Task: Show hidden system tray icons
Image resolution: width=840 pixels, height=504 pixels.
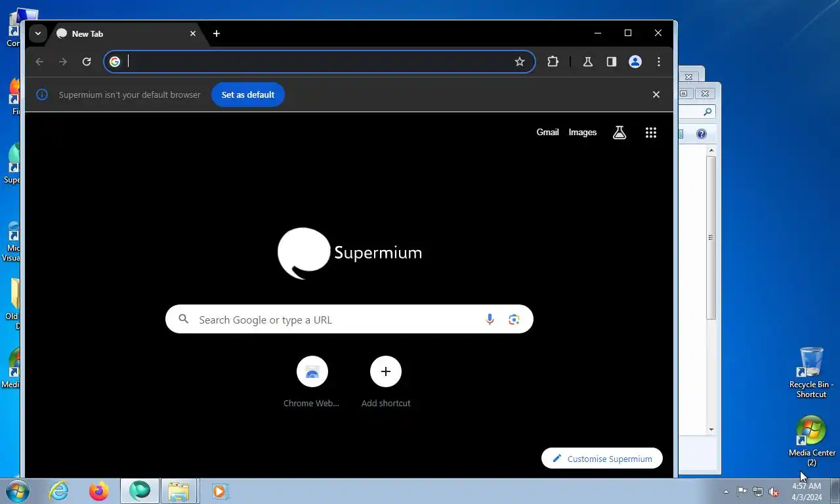Action: click(x=726, y=492)
